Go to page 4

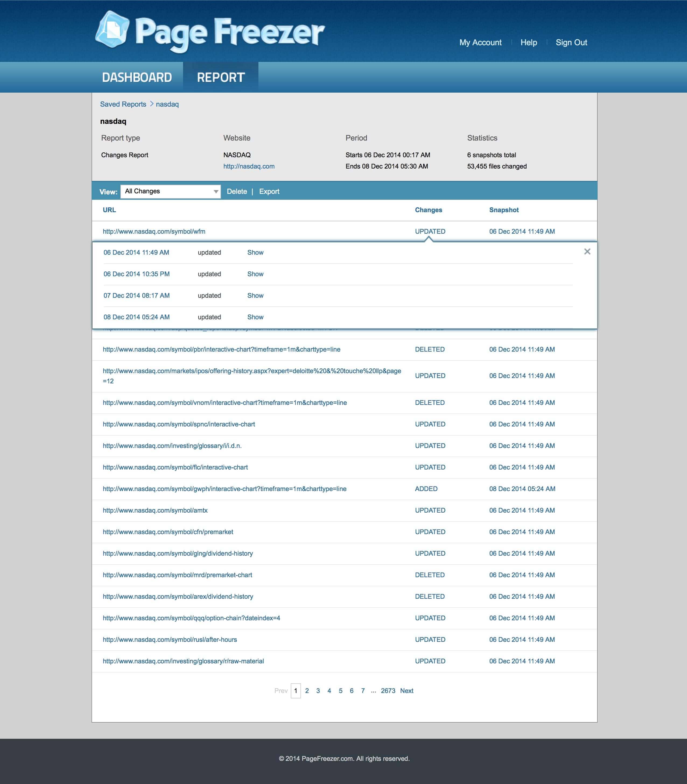[x=329, y=691]
